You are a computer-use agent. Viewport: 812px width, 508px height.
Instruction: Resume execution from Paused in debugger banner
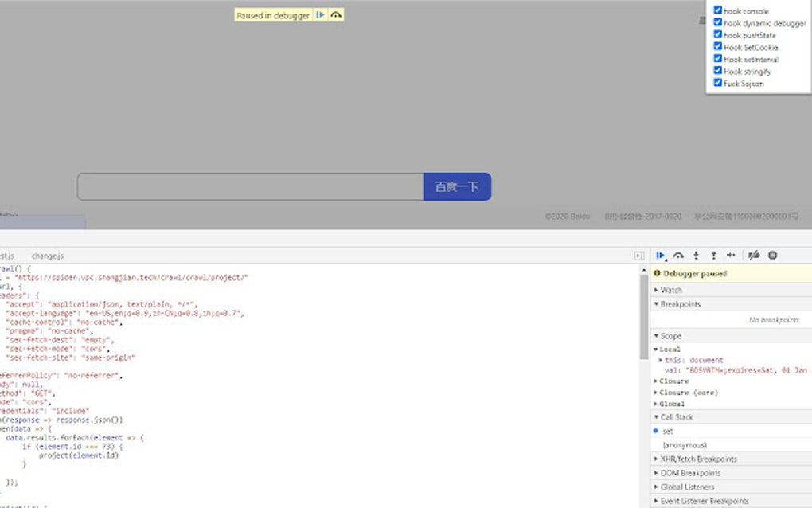320,15
